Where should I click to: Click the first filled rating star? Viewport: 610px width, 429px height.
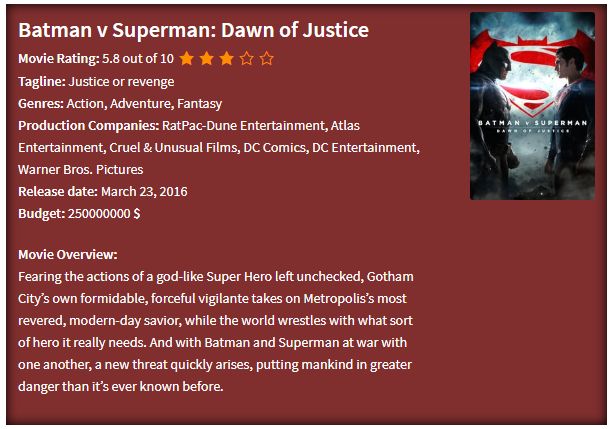pos(187,59)
